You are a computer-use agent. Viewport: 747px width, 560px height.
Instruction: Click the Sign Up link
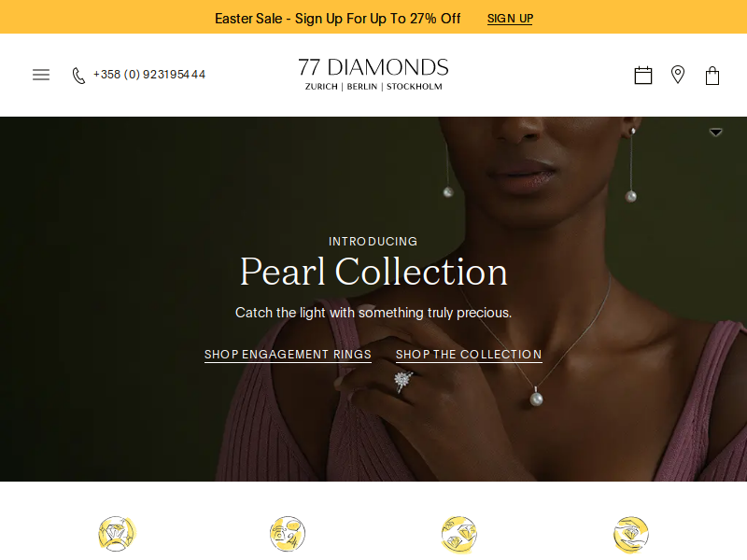coord(510,19)
